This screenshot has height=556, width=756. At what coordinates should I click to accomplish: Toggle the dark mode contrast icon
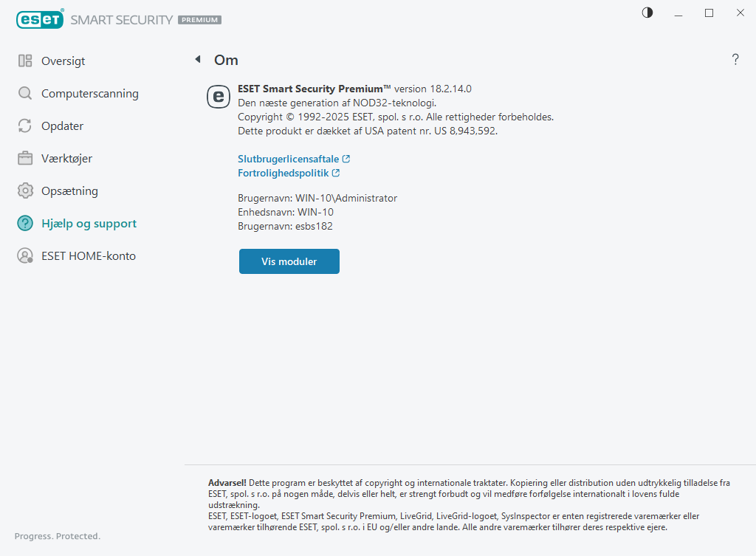(647, 13)
